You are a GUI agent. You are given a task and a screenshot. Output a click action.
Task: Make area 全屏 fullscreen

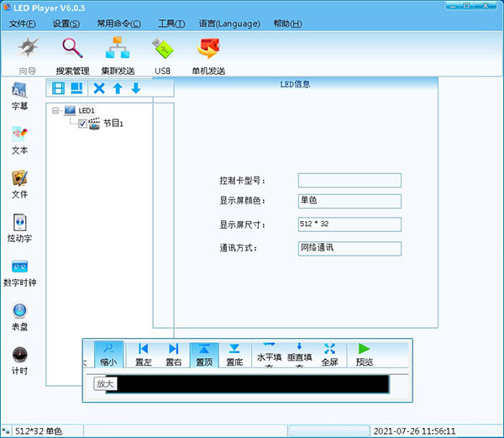[330, 355]
